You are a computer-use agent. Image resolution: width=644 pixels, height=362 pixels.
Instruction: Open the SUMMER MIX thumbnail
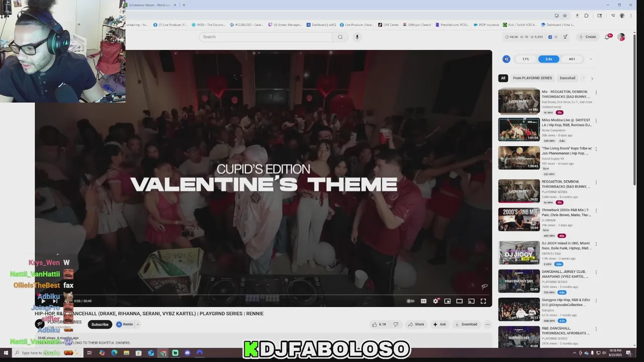click(519, 338)
